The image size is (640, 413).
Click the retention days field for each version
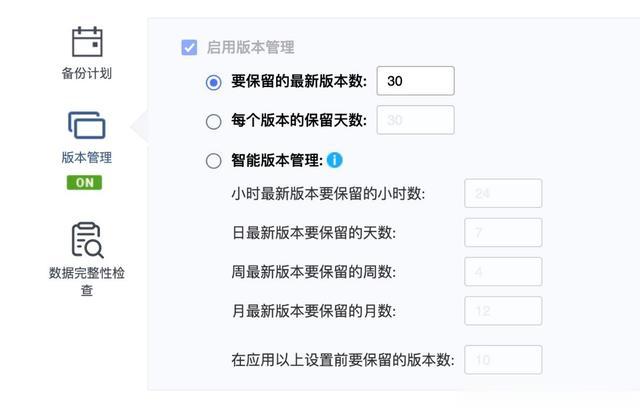tap(416, 120)
